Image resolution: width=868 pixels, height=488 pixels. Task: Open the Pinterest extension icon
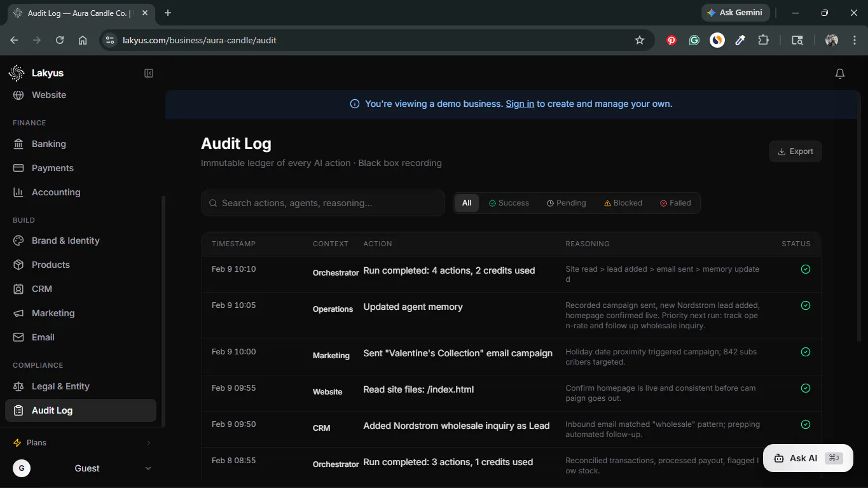pyautogui.click(x=672, y=40)
